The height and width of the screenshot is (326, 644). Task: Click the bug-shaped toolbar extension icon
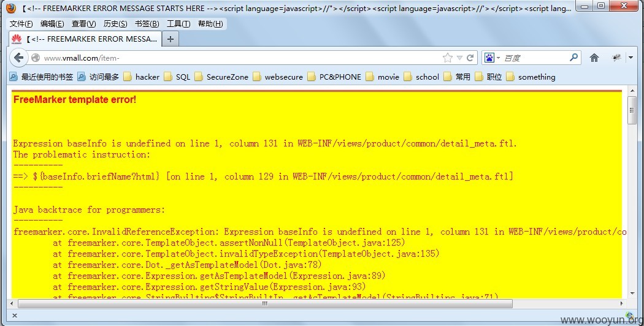click(616, 58)
